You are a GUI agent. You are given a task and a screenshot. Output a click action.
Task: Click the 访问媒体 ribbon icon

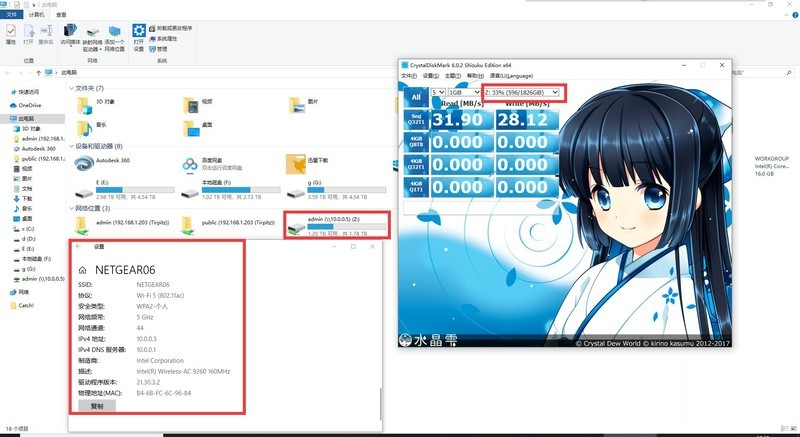[70, 35]
